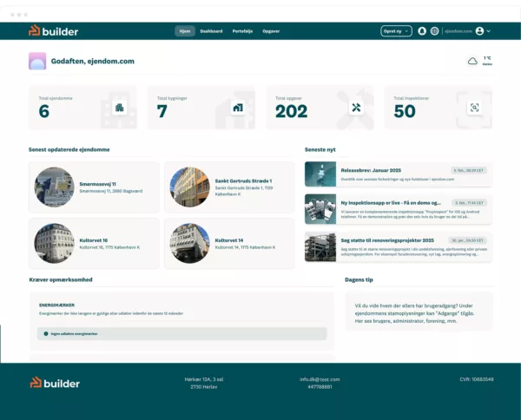Click the info icon in energimærker notice
The width and height of the screenshot is (521, 420).
pyautogui.click(x=46, y=334)
